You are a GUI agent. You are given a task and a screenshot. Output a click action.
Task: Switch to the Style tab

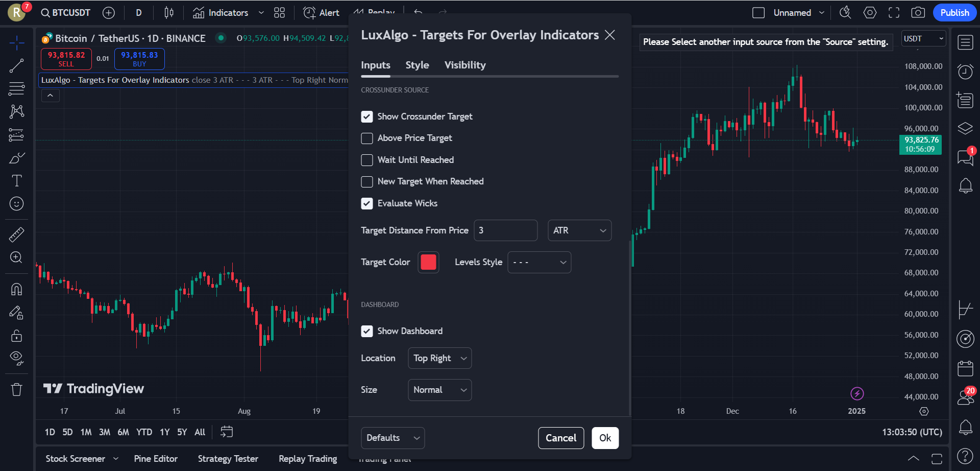(x=417, y=65)
